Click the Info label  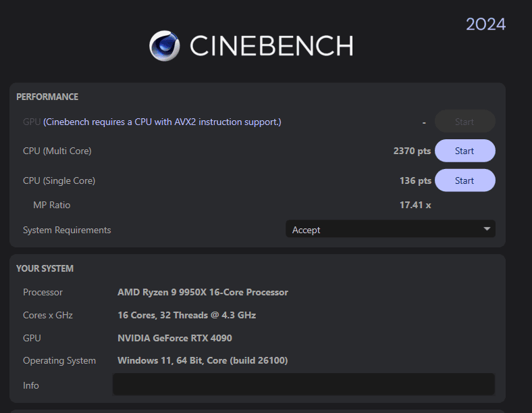click(31, 385)
